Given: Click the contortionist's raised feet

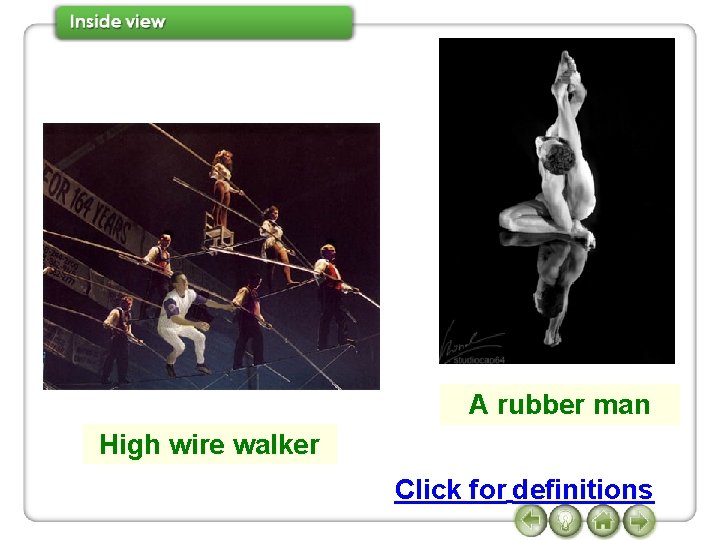Looking at the screenshot, I should 568,69.
